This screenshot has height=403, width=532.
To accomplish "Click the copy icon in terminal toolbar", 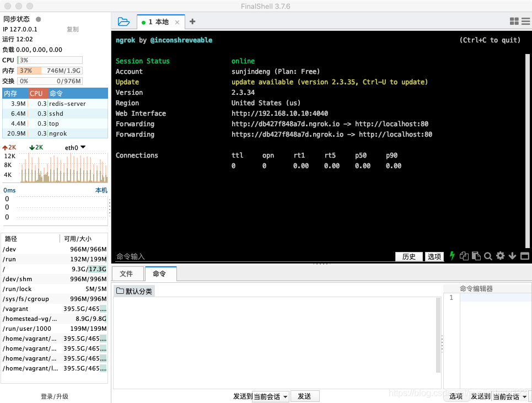I will pyautogui.click(x=464, y=256).
